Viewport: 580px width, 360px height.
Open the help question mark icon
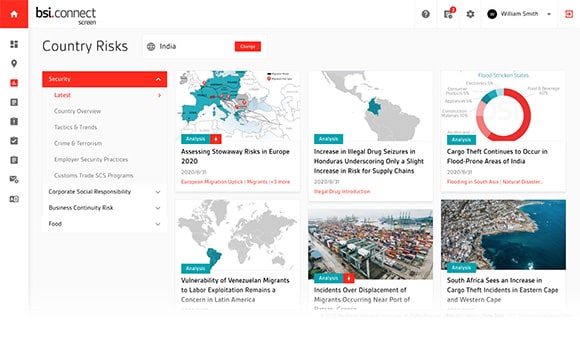[x=426, y=14]
